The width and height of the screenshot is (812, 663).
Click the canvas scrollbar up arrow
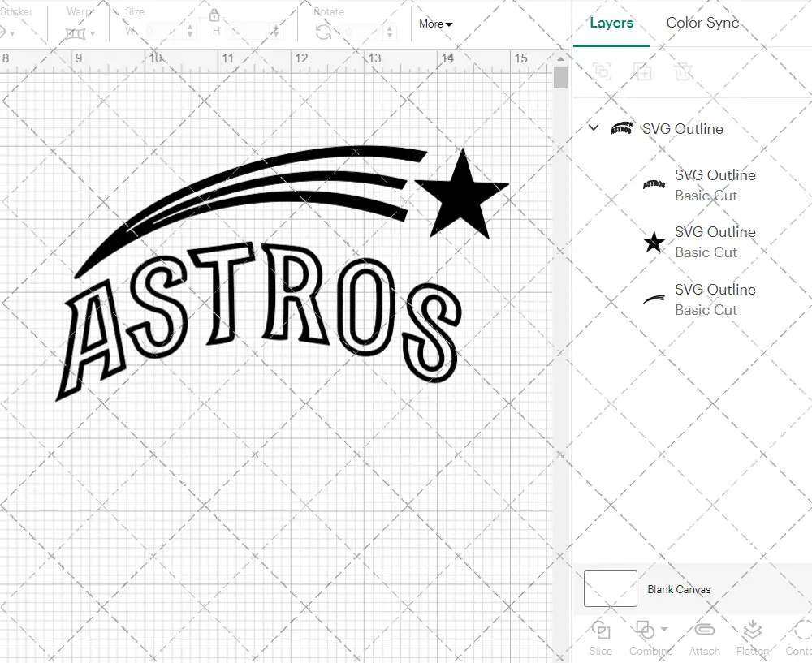pyautogui.click(x=560, y=58)
